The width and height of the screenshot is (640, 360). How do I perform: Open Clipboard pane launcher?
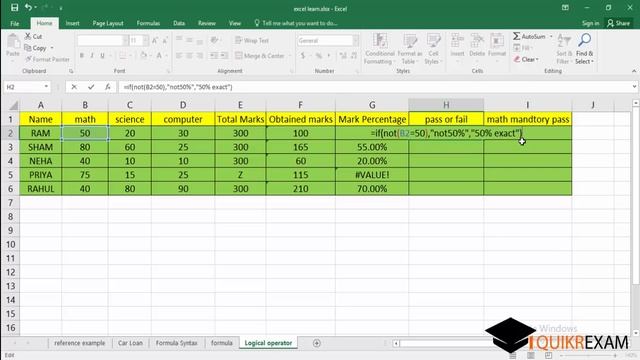pyautogui.click(x=71, y=71)
